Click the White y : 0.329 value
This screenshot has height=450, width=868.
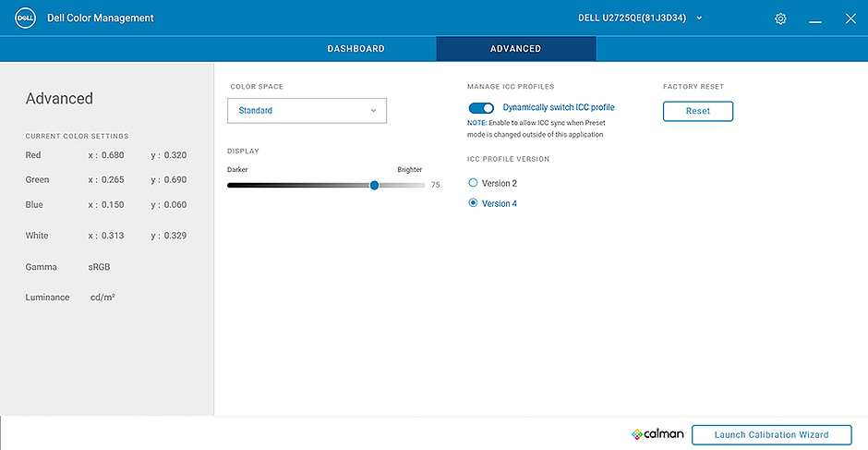pos(169,236)
